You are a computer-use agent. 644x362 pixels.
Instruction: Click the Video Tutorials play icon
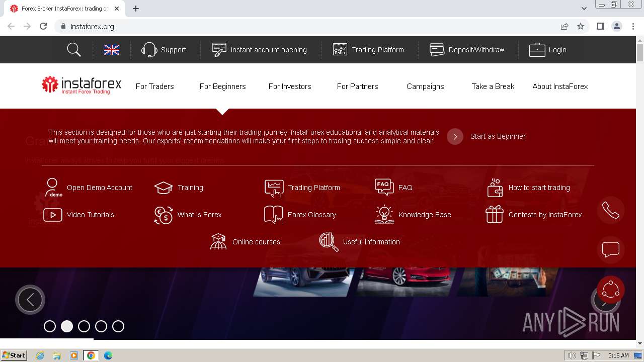(x=53, y=215)
